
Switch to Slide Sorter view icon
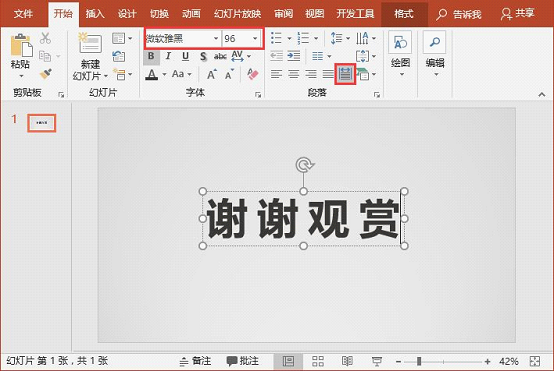318,361
